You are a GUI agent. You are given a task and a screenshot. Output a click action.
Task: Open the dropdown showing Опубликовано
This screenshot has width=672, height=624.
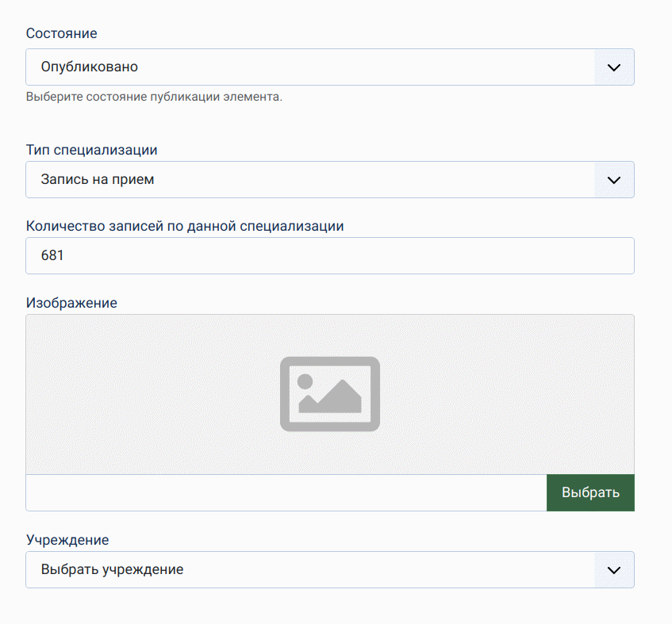(x=309, y=67)
